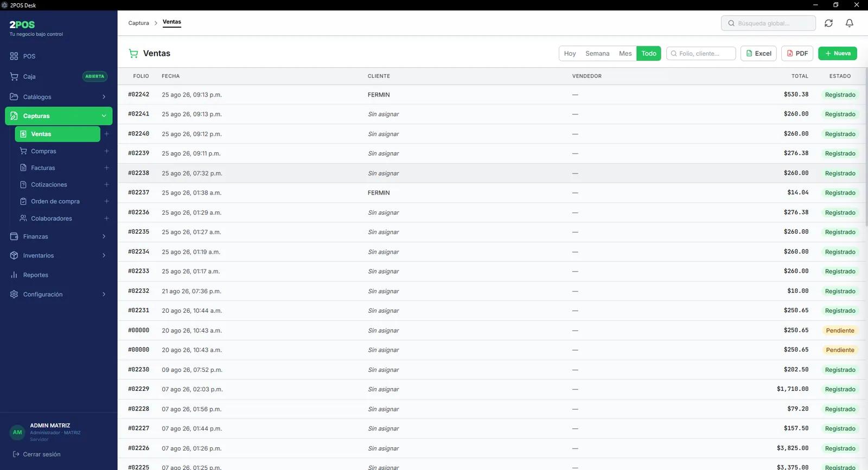Viewport: 868px width, 470px height.
Task: Create a Nueva sale
Action: coord(838,54)
